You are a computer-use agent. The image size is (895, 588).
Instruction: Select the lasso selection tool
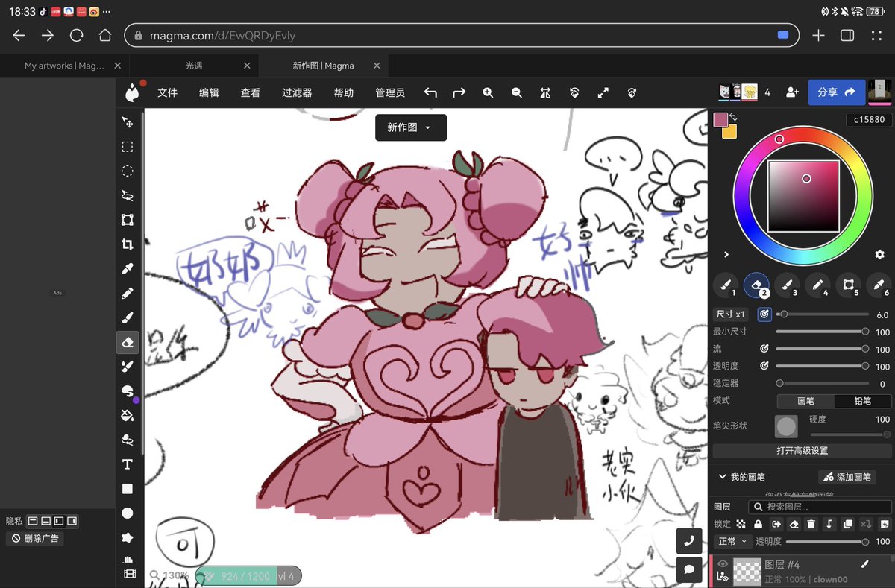[x=128, y=195]
